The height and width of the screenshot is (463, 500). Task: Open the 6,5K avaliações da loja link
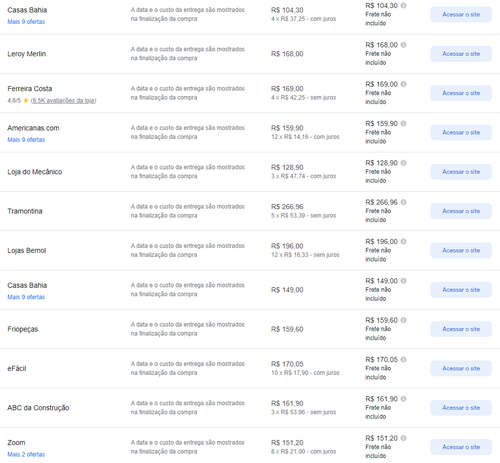pyautogui.click(x=63, y=101)
